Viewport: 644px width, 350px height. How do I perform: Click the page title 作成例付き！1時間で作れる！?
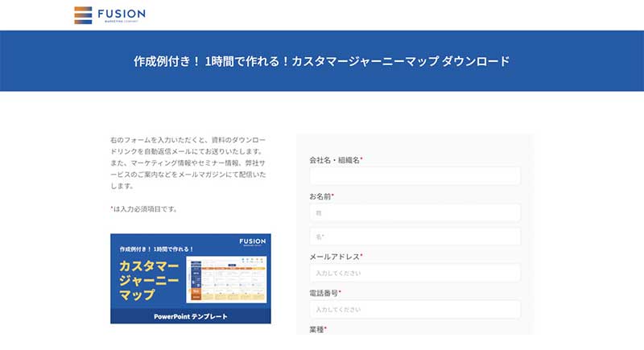(321, 61)
